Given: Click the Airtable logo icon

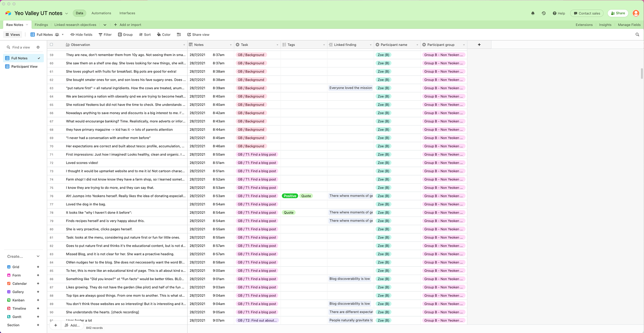Looking at the screenshot, I should [8, 13].
